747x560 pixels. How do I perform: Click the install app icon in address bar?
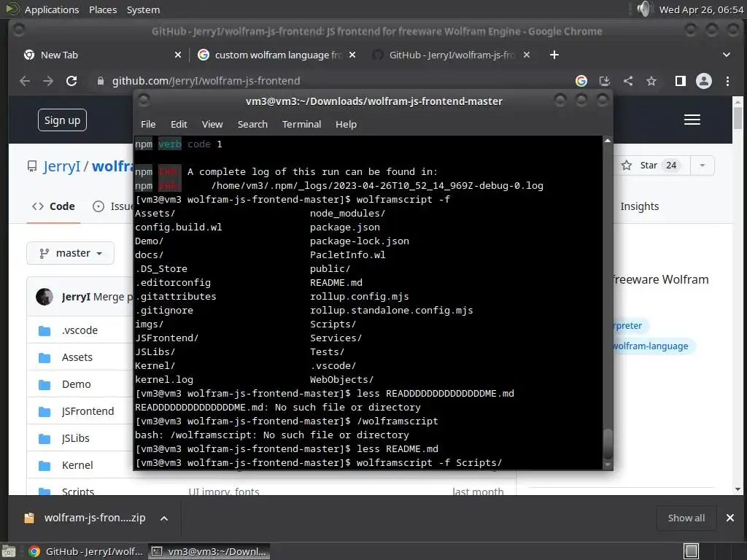[605, 81]
